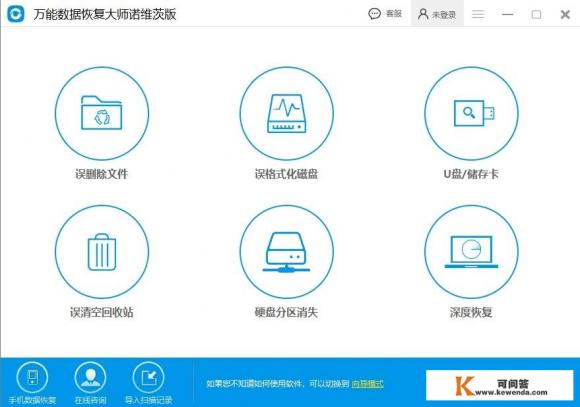Click the 导入扫描记录 import icon
Viewport: 580px width, 407px height.
(148, 377)
